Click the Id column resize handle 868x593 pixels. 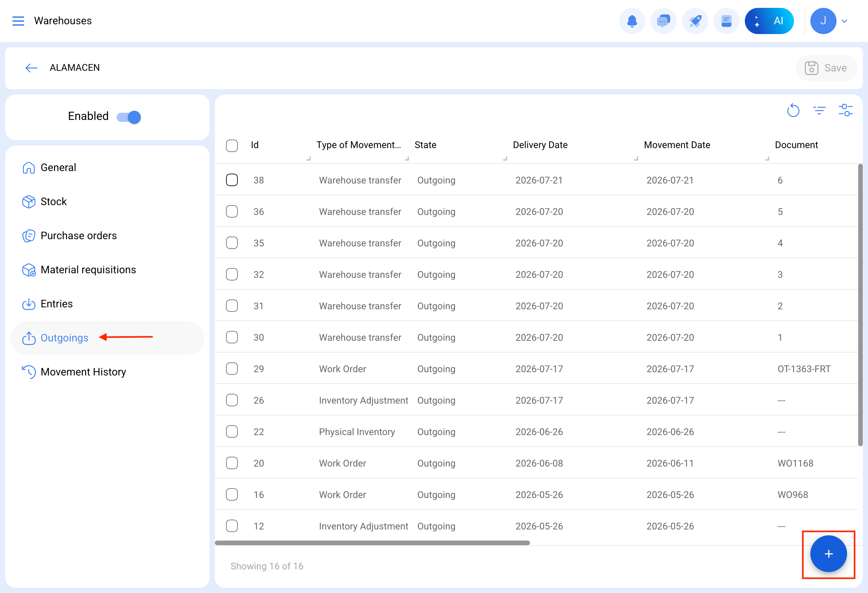click(x=309, y=159)
